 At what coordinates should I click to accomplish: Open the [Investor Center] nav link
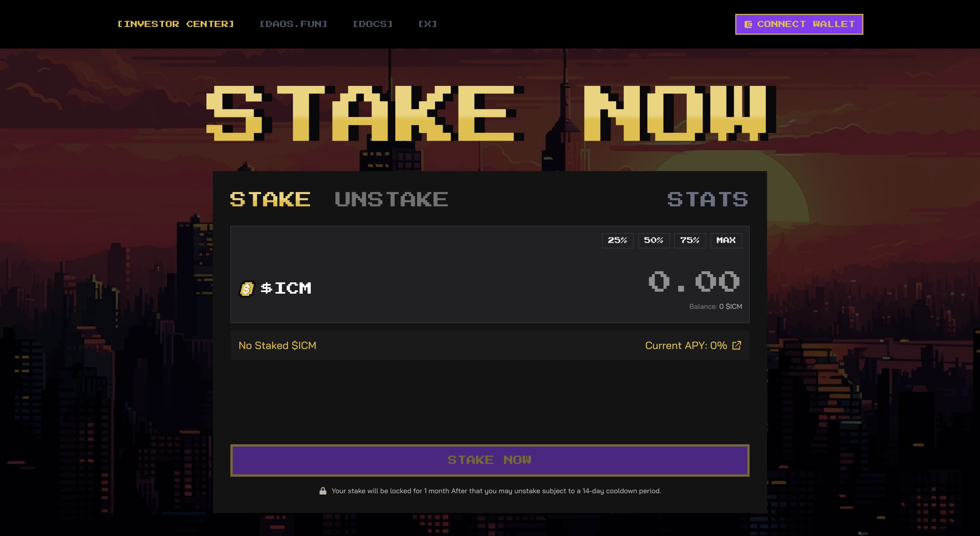pyautogui.click(x=175, y=24)
